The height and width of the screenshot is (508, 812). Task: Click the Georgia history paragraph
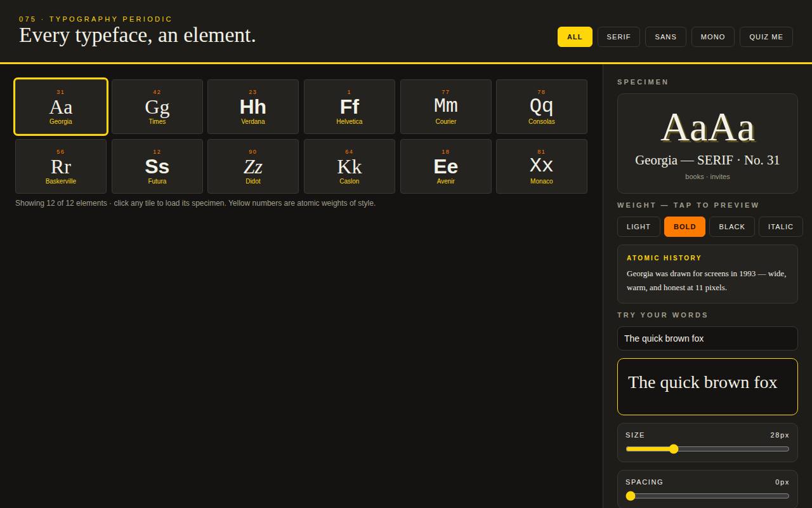pos(707,280)
